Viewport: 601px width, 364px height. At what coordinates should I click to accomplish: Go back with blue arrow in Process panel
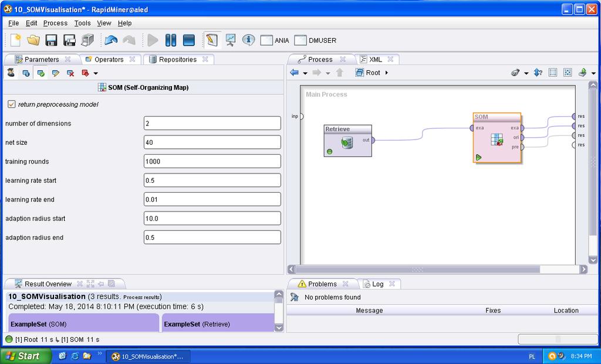point(295,72)
